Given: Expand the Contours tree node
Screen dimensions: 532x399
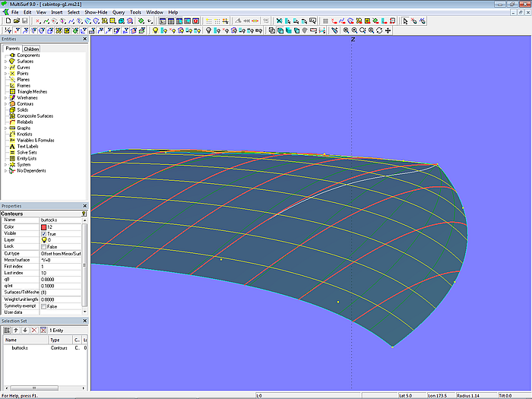Looking at the screenshot, I should point(5,104).
